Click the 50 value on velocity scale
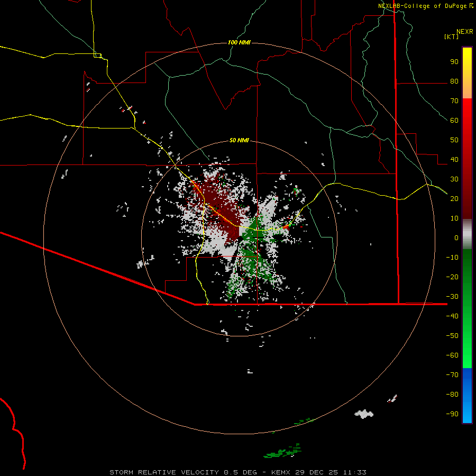The image size is (476, 476). [454, 140]
